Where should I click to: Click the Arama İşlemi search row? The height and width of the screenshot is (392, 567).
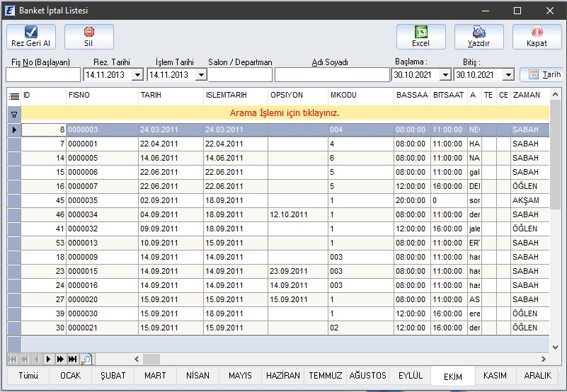285,113
